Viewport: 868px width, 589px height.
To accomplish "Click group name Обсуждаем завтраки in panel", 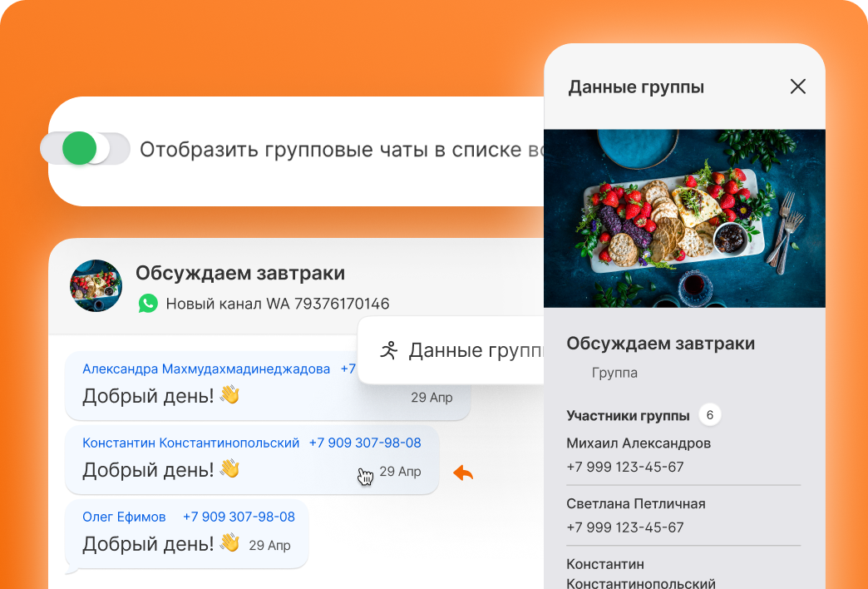I will [660, 344].
